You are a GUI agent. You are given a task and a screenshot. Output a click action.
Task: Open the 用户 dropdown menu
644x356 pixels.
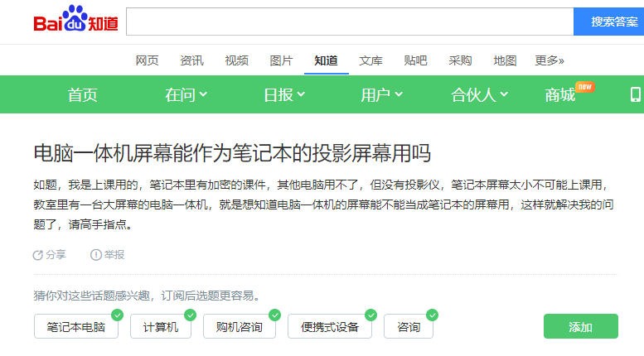click(381, 95)
